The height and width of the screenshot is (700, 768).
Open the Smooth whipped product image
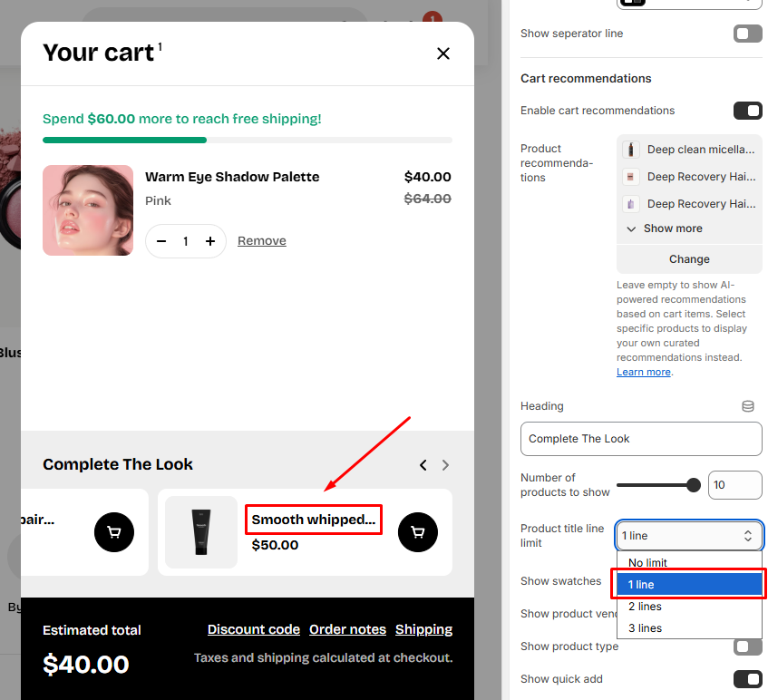point(201,532)
